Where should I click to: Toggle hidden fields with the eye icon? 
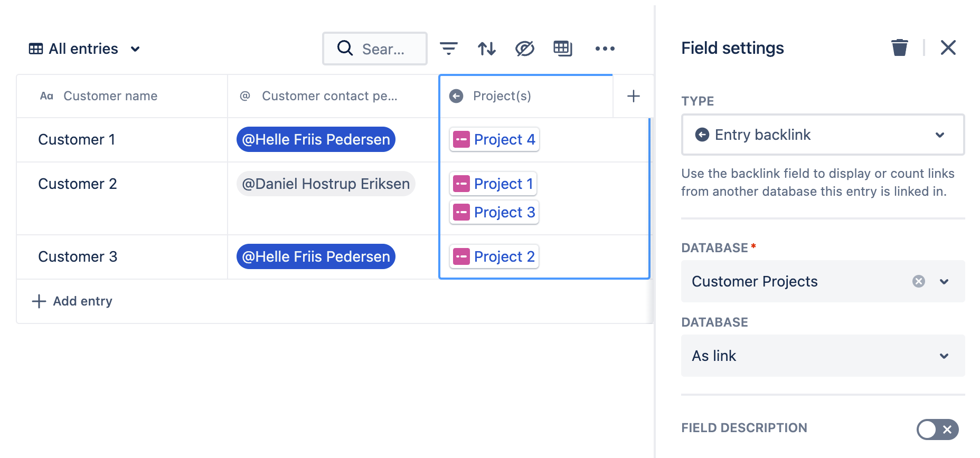525,49
